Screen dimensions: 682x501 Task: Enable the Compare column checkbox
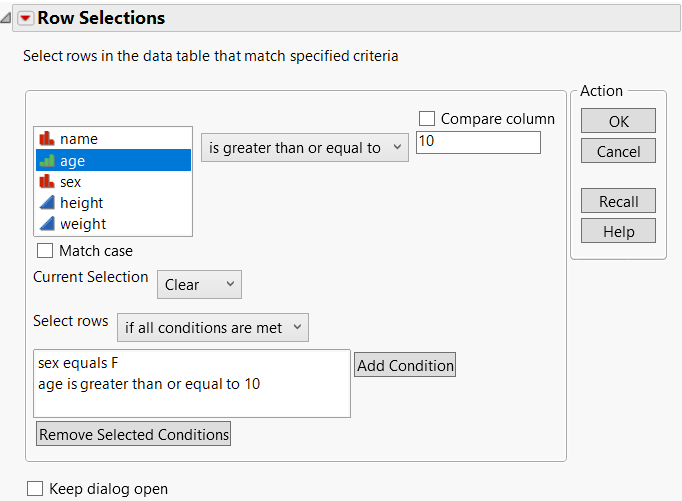(428, 118)
